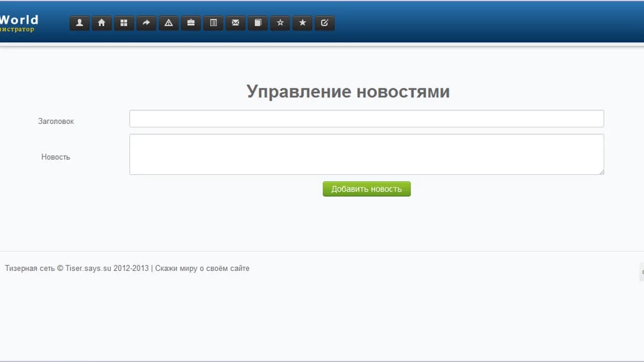
Task: Go to the home icon
Action: click(x=101, y=23)
